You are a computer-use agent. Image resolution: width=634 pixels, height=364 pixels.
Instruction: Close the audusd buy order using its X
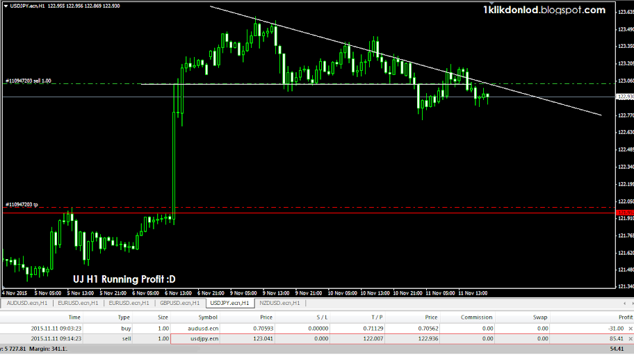[632, 328]
